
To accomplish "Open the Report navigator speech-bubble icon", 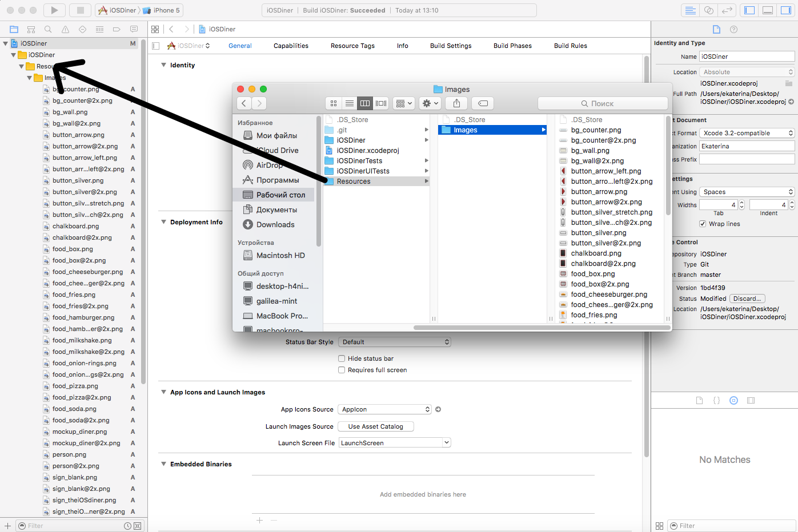I will (x=134, y=29).
